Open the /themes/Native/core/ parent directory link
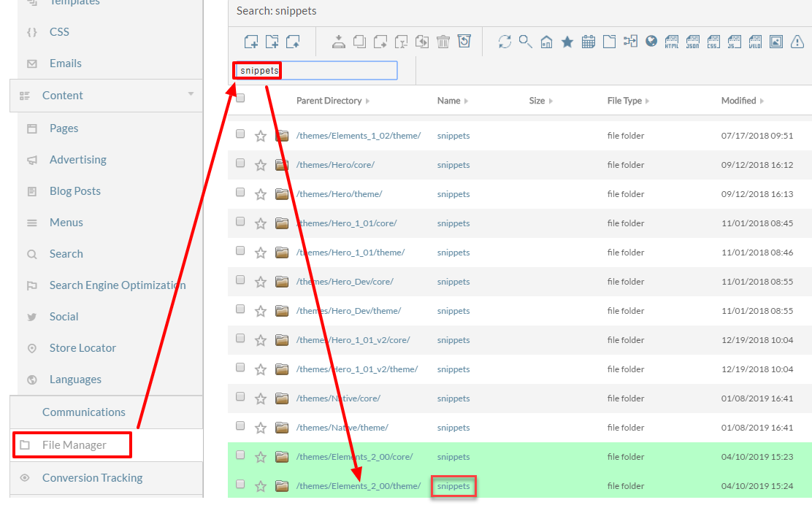The height and width of the screenshot is (516, 812). pos(338,398)
